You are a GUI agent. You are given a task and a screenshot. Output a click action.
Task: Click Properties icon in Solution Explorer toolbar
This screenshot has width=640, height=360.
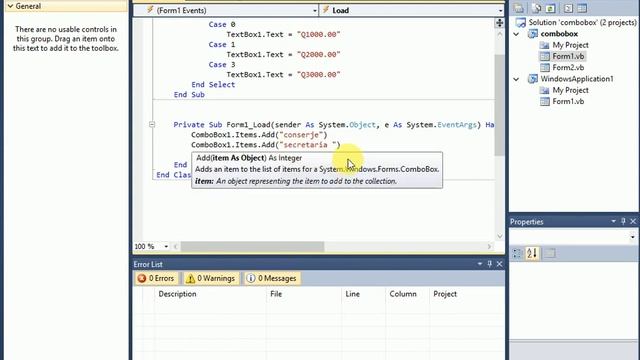[x=519, y=8]
